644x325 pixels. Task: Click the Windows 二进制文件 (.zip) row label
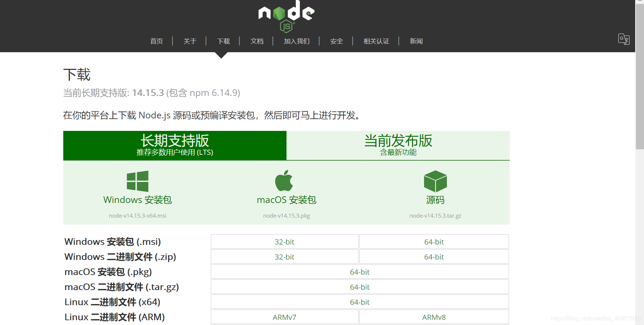(120, 257)
